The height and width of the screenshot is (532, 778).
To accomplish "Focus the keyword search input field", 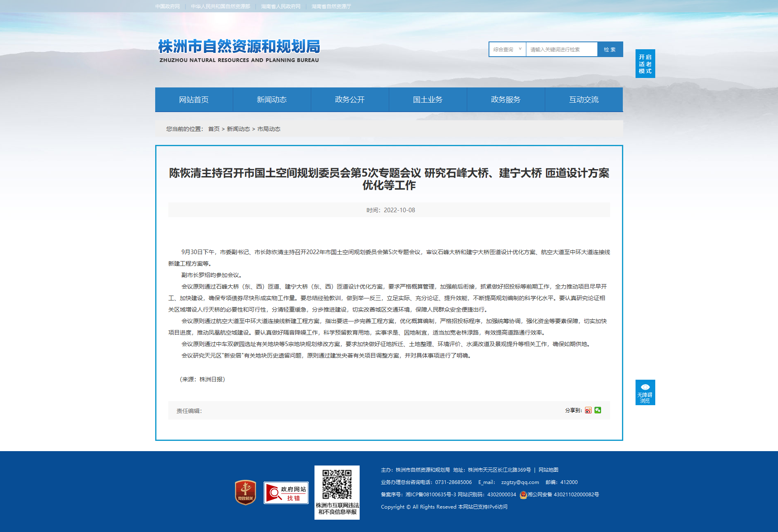I will coord(562,49).
